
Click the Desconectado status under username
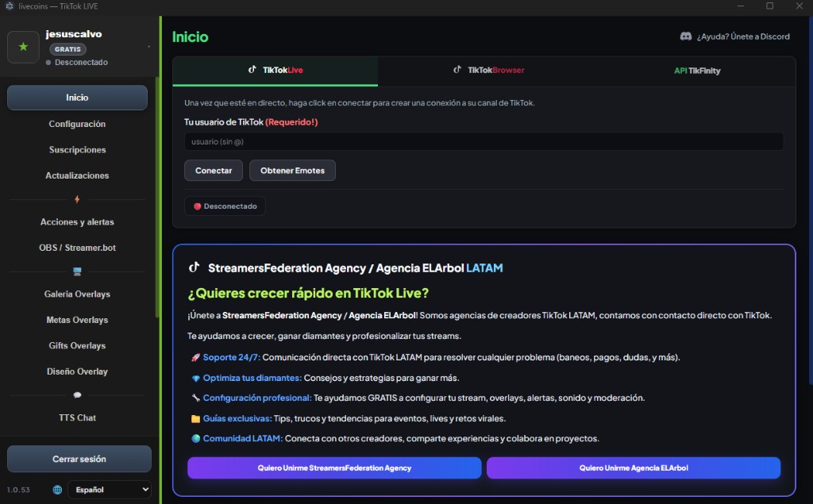click(x=77, y=62)
